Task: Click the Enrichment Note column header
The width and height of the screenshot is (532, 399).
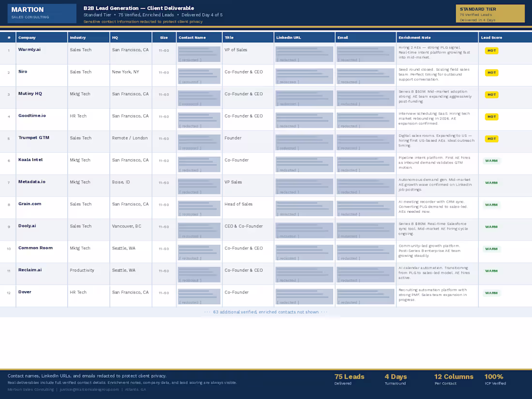Action: 437,37
